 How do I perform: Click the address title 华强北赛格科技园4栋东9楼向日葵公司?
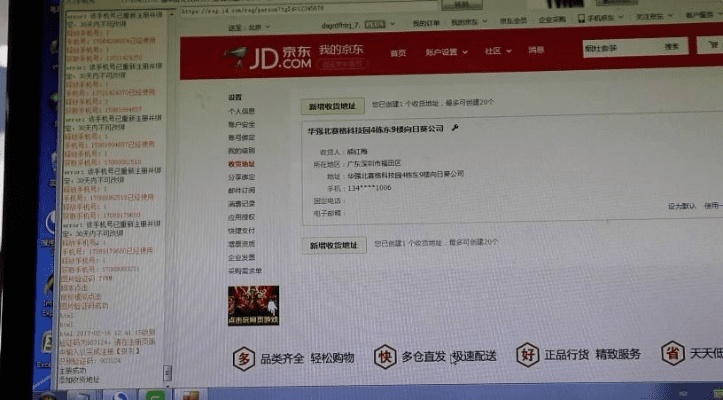pos(375,130)
